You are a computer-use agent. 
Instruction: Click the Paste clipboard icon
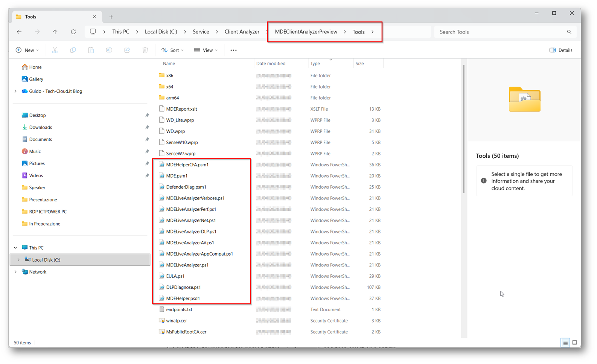point(91,50)
